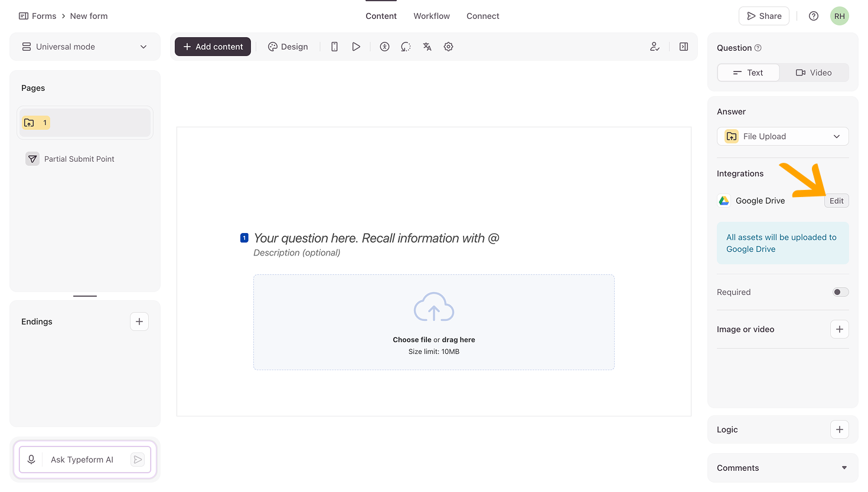
Task: Add a new Ending with plus button
Action: 139,322
